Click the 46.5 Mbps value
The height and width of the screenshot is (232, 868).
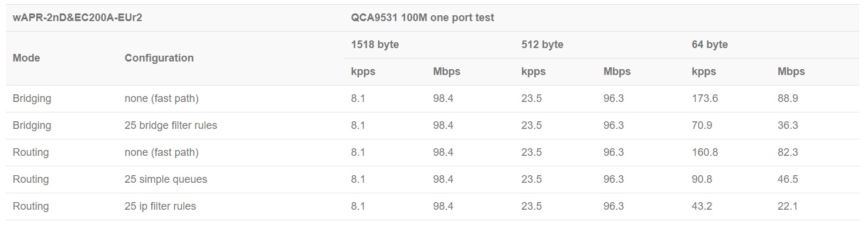pyautogui.click(x=788, y=179)
